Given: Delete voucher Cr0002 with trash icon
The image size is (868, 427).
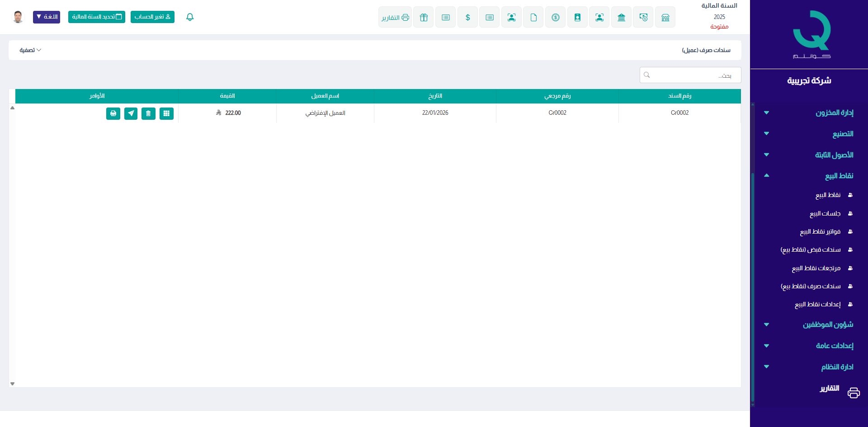Looking at the screenshot, I should pos(148,113).
